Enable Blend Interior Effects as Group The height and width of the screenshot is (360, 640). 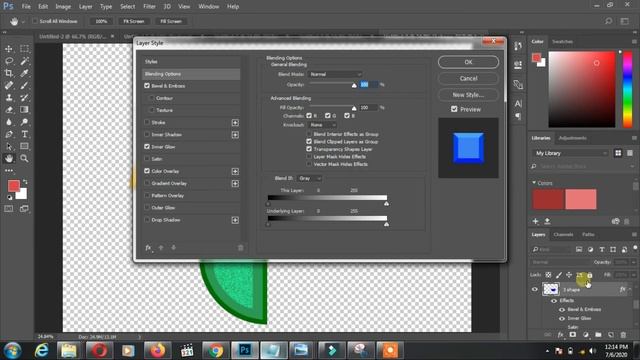coord(309,134)
